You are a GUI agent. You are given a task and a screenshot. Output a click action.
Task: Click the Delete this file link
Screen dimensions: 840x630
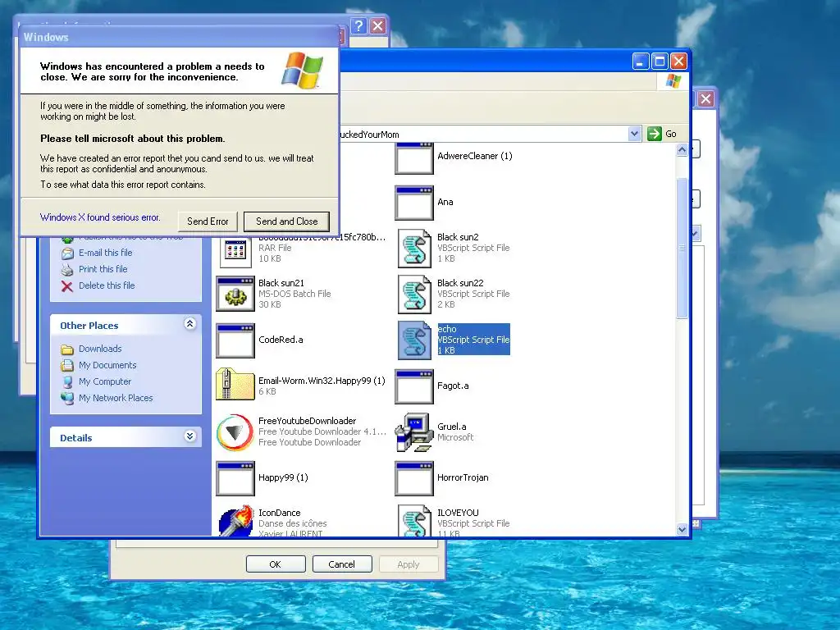pos(107,286)
